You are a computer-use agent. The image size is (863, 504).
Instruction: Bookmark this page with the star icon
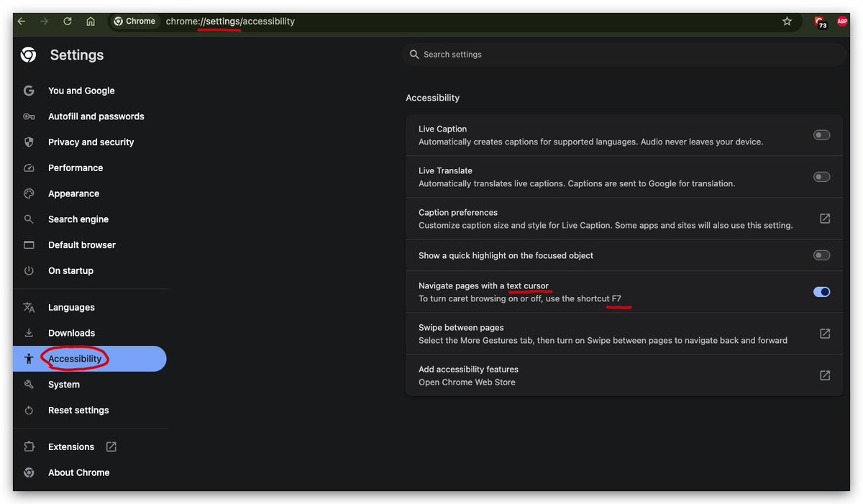coord(787,21)
